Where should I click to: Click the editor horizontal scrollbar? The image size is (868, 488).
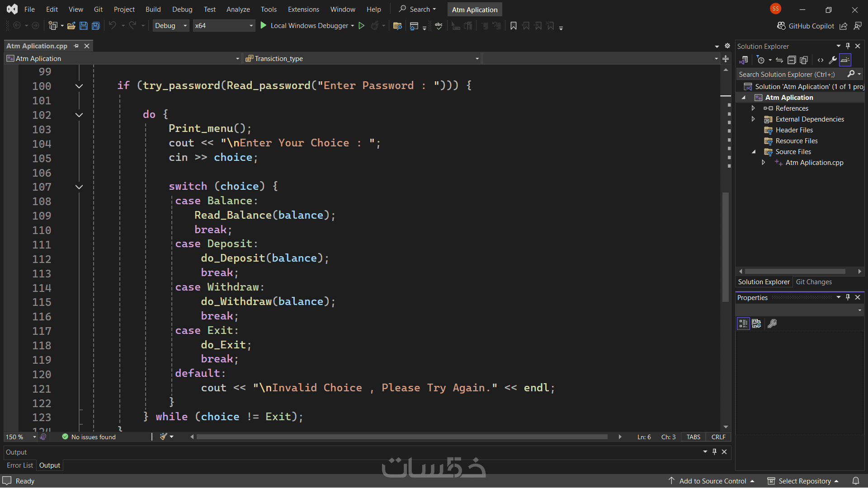coord(401,437)
